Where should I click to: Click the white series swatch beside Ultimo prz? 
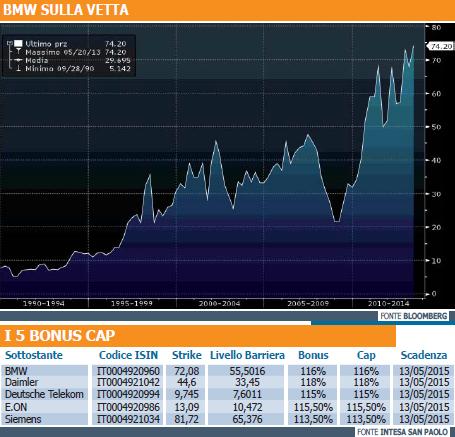[18, 43]
